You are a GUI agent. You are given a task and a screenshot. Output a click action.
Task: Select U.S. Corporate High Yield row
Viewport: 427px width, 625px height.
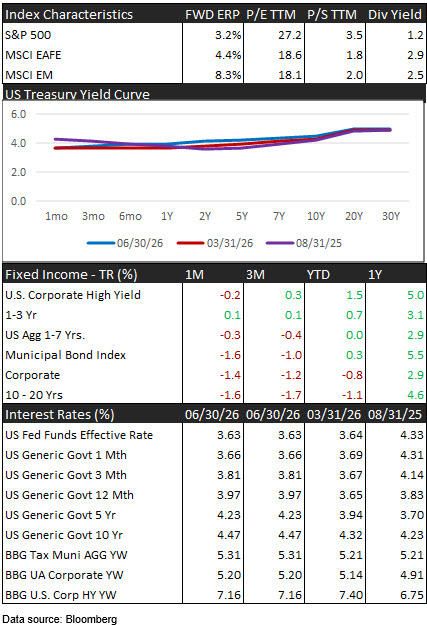pos(214,295)
